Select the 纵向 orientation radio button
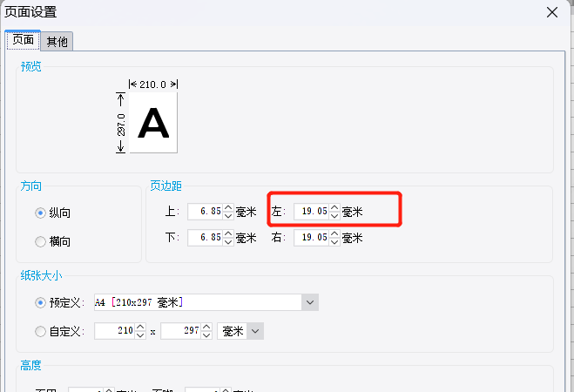Image resolution: width=574 pixels, height=392 pixels. pos(40,213)
